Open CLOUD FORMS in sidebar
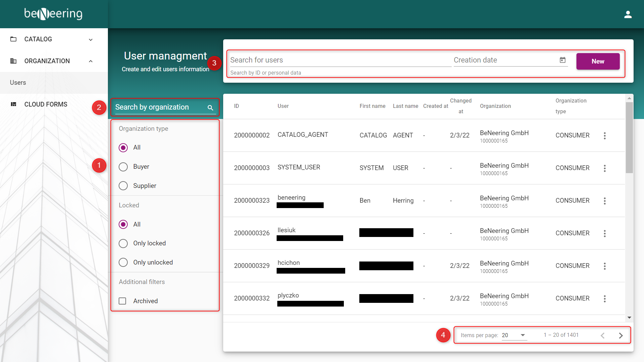Viewport: 644px width, 362px height. click(x=46, y=105)
